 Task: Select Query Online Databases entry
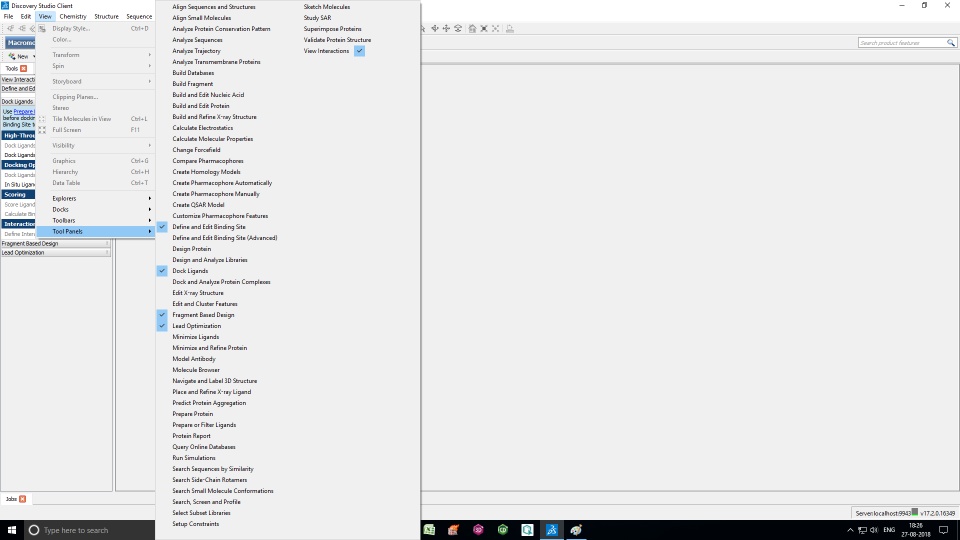204,447
